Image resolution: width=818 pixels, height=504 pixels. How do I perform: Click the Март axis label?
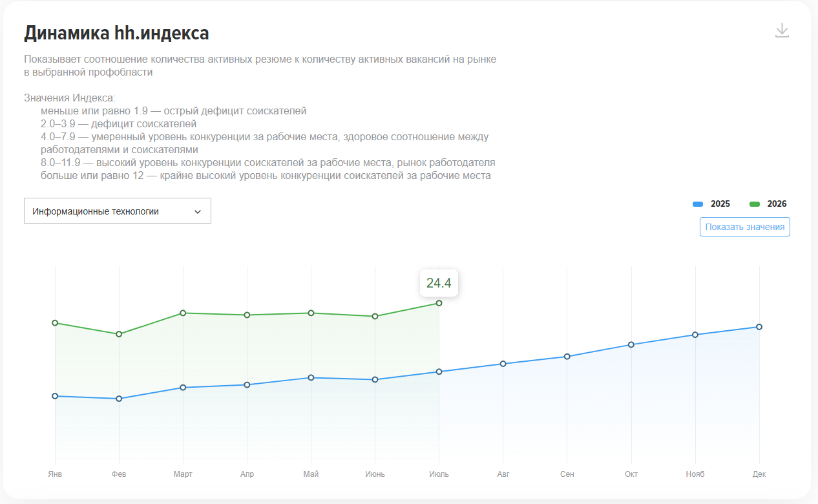tap(183, 474)
